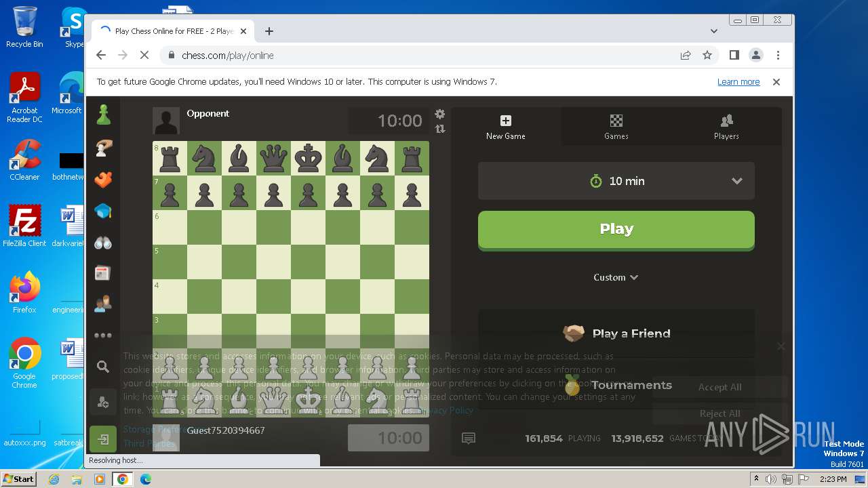The height and width of the screenshot is (488, 868).
Task: Open Recycle Bin desktop icon
Action: [x=24, y=28]
